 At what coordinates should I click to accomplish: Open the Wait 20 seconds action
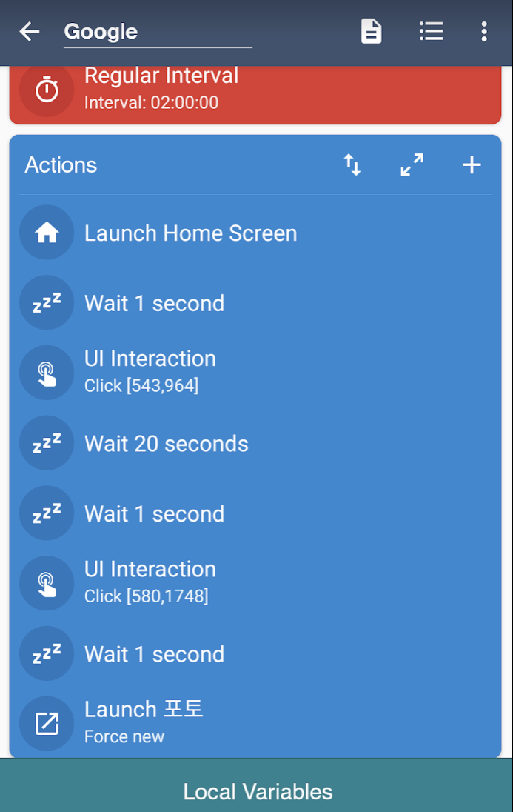coord(255,443)
